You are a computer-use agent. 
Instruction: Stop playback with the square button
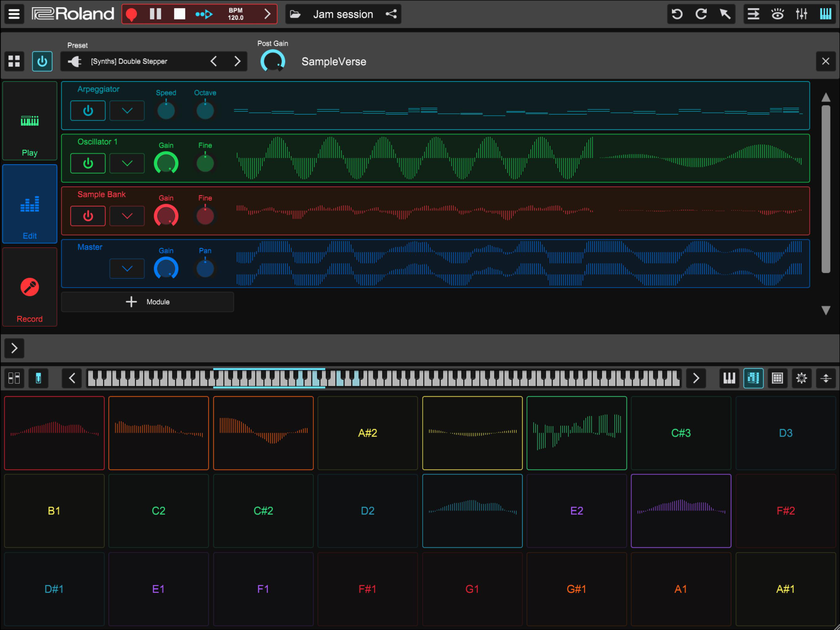coord(179,14)
